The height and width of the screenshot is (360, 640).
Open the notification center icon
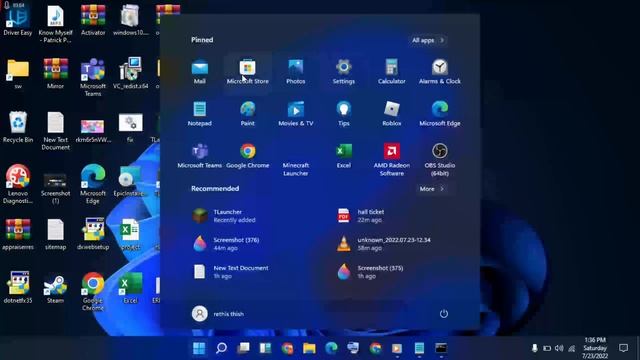coord(623,348)
